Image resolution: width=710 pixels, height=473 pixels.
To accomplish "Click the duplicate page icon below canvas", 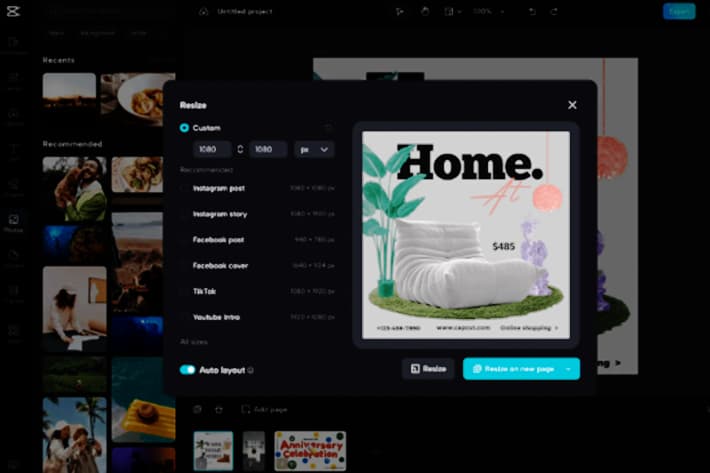I will point(197,410).
